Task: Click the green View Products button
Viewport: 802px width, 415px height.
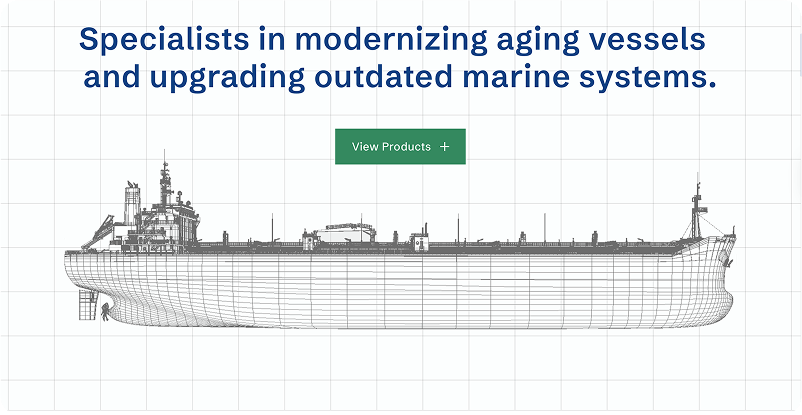Action: [400, 146]
